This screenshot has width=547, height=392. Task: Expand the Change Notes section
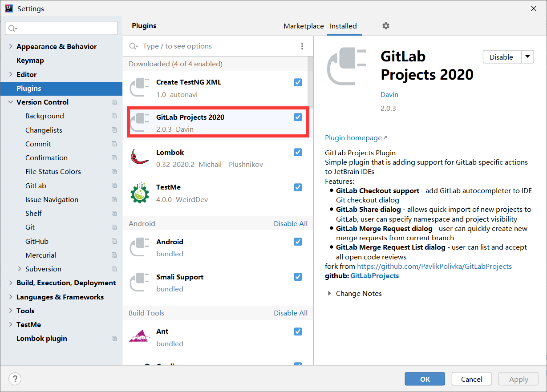point(329,294)
